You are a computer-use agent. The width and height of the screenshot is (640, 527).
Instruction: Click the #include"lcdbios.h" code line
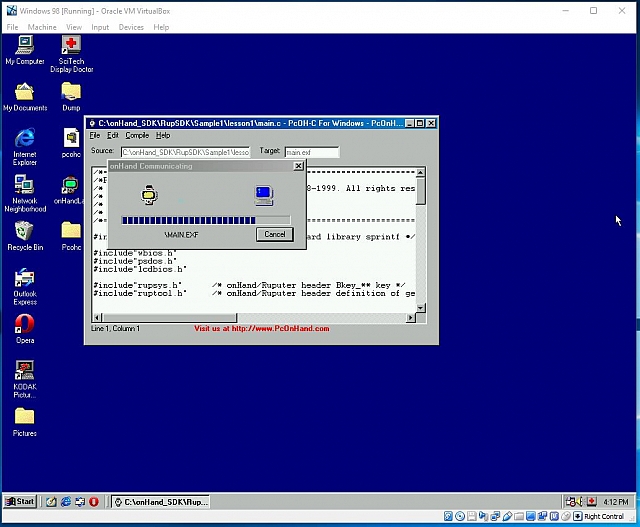[x=140, y=269]
